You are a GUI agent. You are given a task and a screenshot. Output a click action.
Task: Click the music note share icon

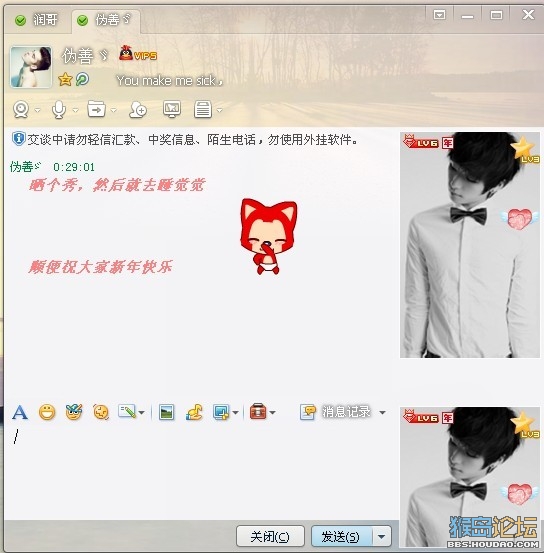coord(194,412)
